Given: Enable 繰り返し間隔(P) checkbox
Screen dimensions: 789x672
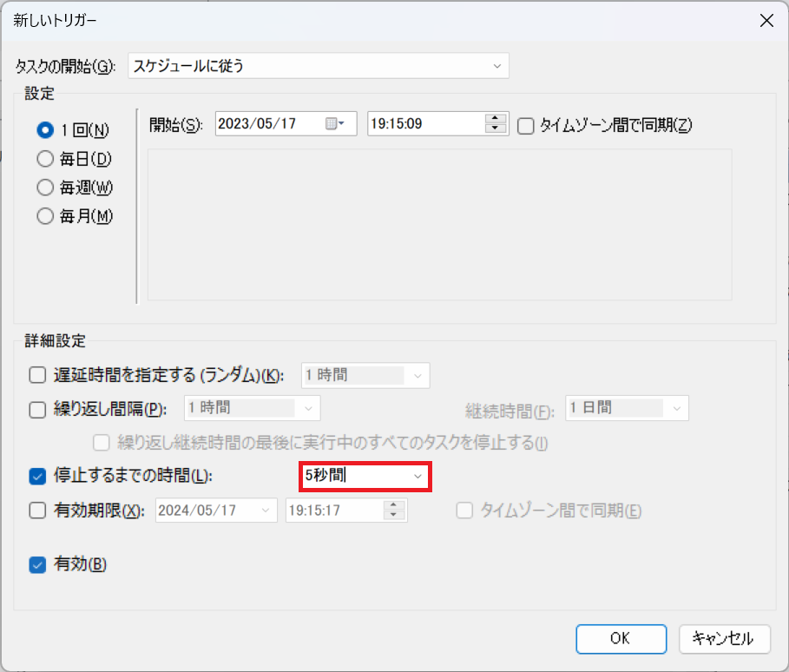Looking at the screenshot, I should click(x=37, y=410).
